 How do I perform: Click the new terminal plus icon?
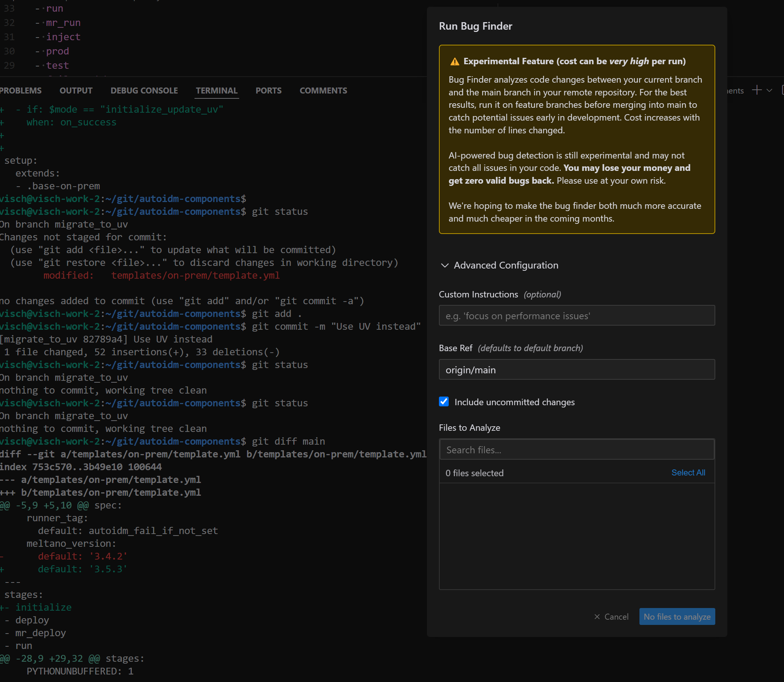[x=757, y=90]
